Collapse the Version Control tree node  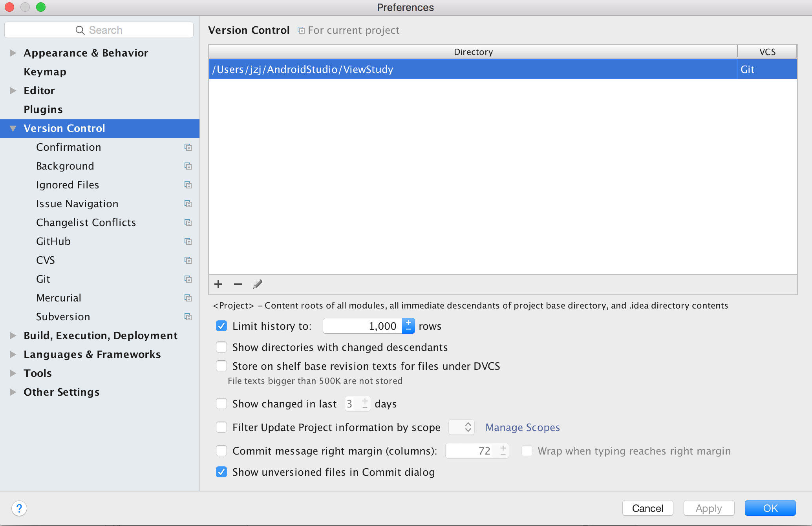(x=13, y=128)
